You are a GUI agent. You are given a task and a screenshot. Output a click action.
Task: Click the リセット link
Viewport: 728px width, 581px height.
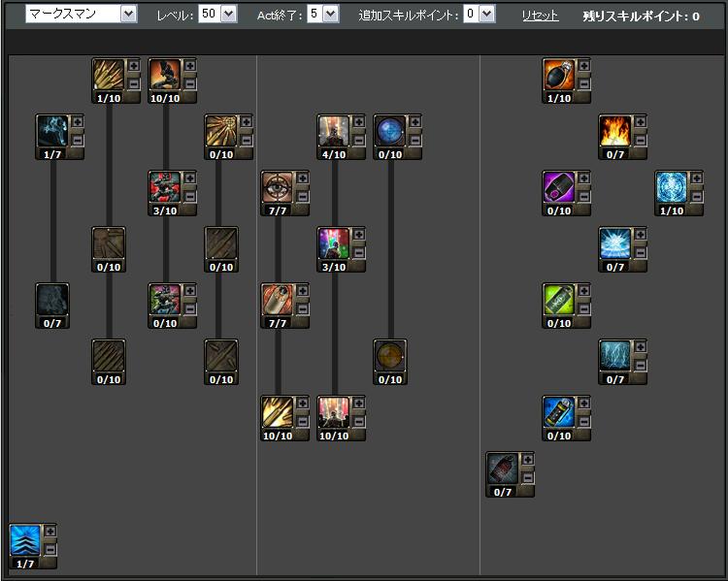(x=540, y=16)
